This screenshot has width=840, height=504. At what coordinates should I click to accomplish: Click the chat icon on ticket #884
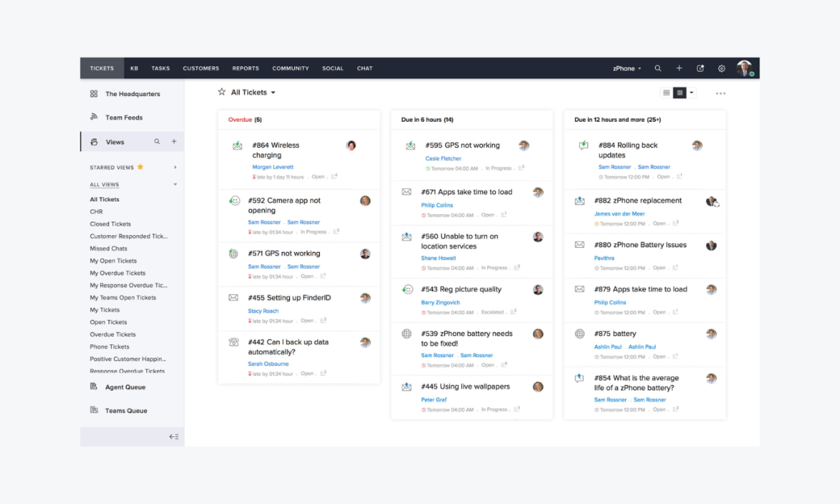click(x=584, y=146)
